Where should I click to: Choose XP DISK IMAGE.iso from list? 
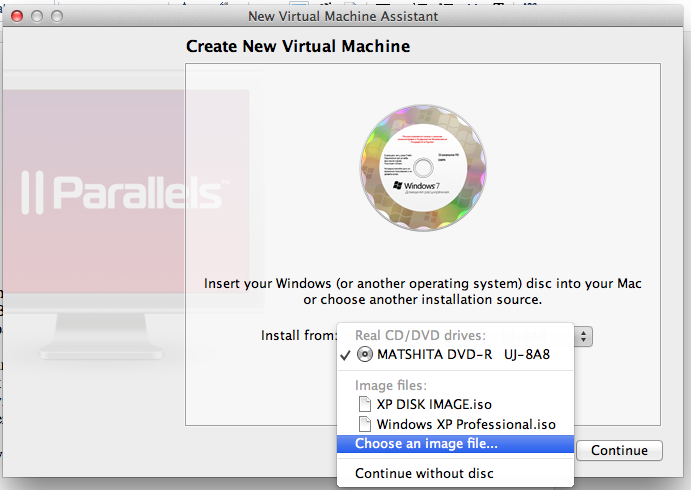[455, 404]
